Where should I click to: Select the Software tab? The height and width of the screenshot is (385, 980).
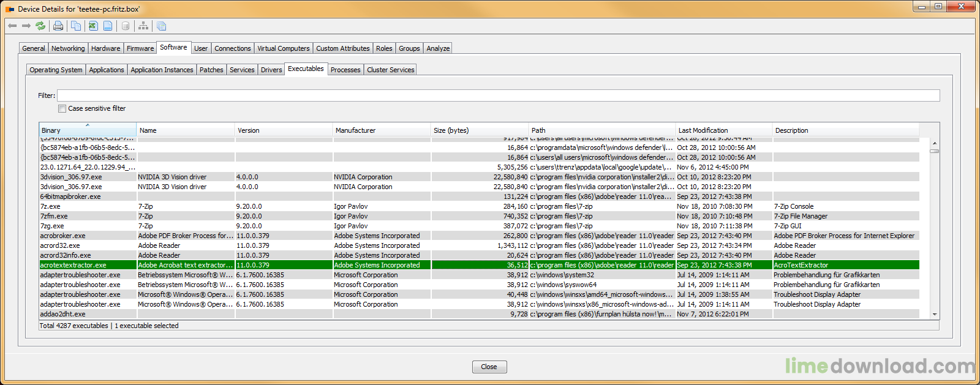(174, 47)
